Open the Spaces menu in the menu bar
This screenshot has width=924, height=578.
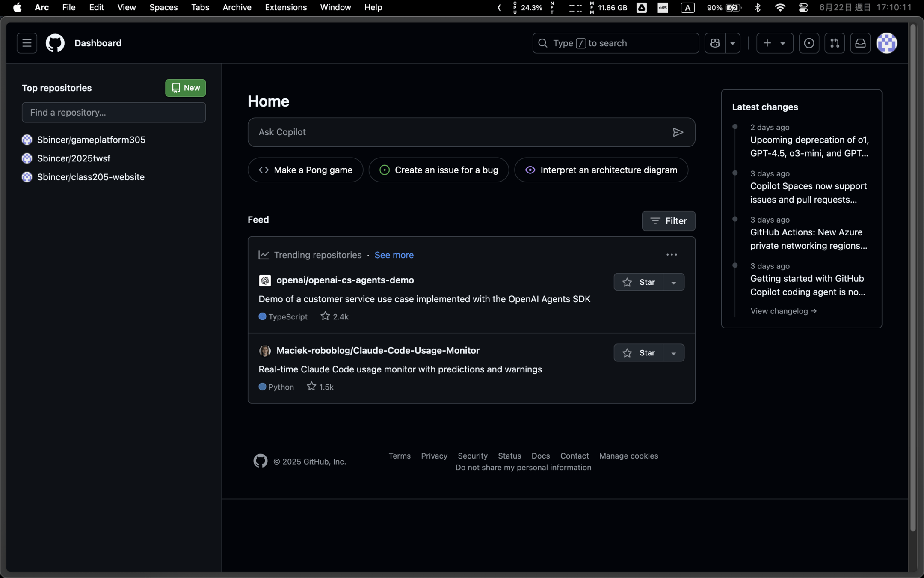coord(163,7)
